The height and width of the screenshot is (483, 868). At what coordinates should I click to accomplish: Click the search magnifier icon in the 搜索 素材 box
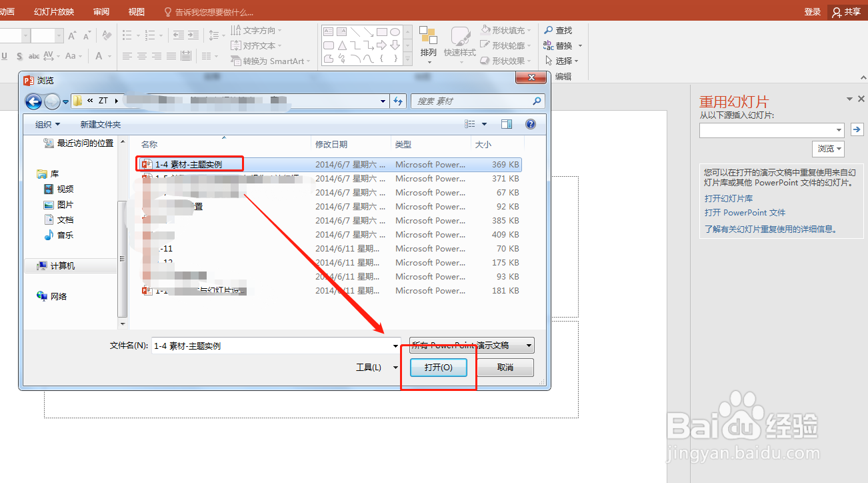(537, 101)
